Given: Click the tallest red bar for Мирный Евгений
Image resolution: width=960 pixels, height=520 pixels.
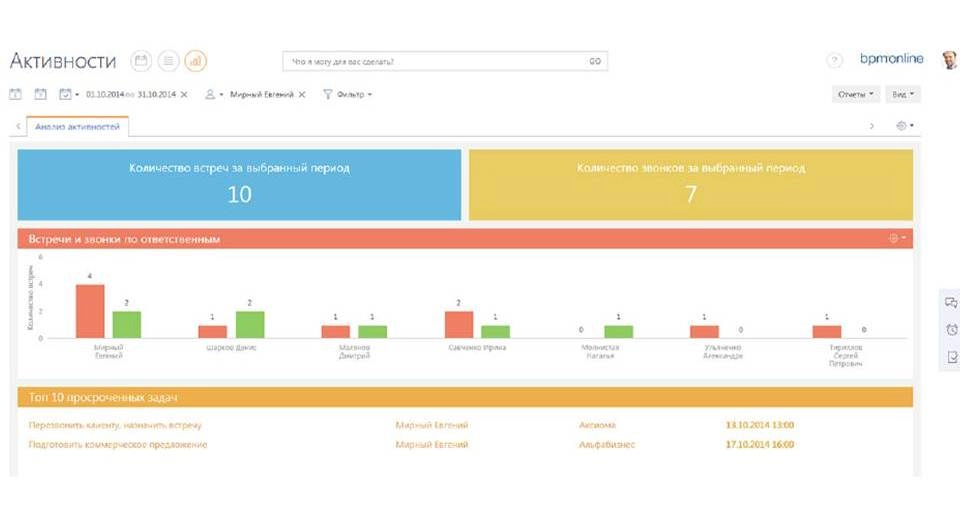Looking at the screenshot, I should [x=90, y=311].
